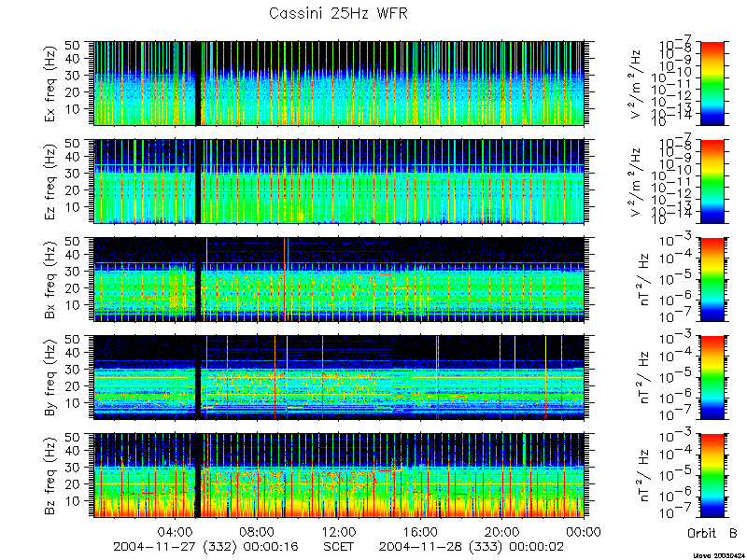Click the Bz panel color scale bar
Image resolution: width=747 pixels, height=560 pixels.
tap(712, 475)
